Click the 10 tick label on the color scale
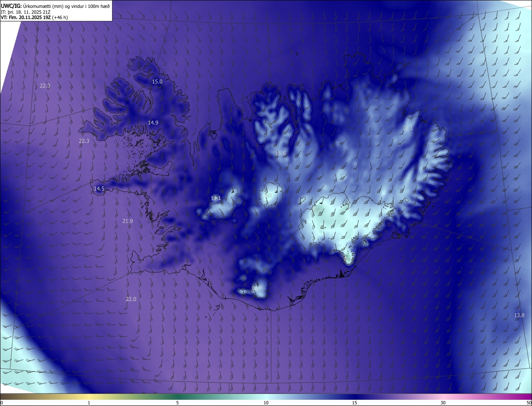The height and width of the screenshot is (406, 532). pyautogui.click(x=266, y=403)
